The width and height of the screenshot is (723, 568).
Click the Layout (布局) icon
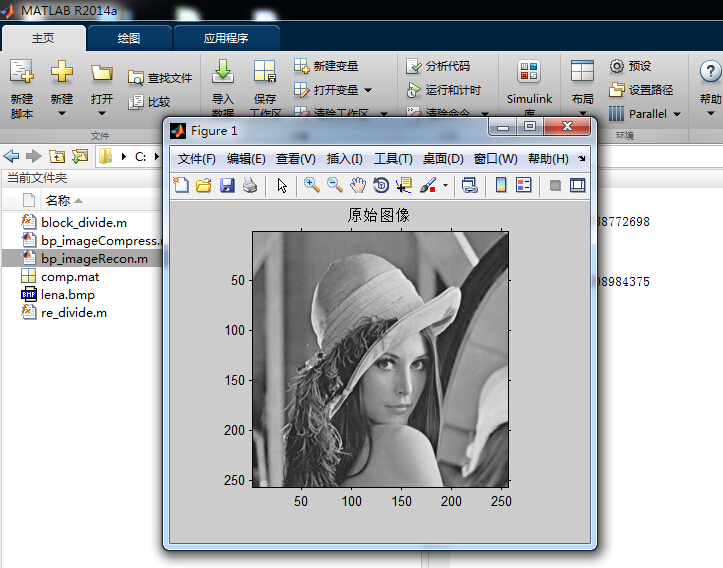(582, 71)
